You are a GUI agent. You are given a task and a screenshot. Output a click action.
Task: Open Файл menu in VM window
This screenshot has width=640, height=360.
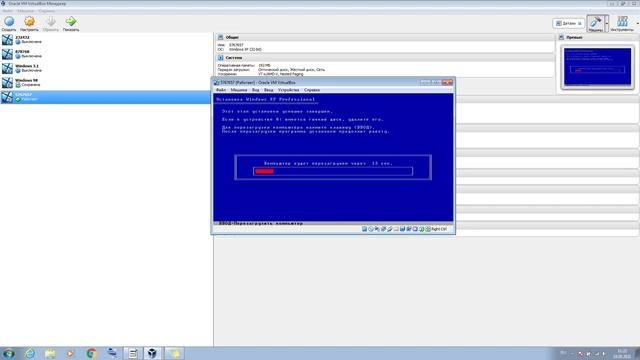(221, 90)
